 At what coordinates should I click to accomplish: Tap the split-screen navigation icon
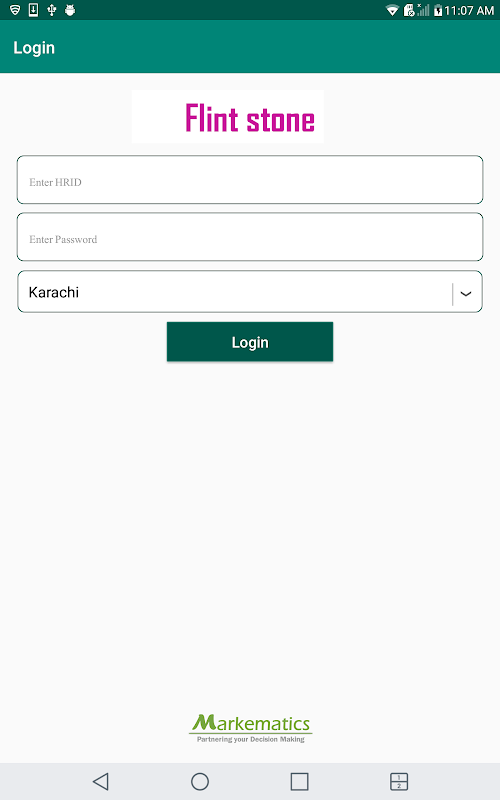tap(399, 781)
